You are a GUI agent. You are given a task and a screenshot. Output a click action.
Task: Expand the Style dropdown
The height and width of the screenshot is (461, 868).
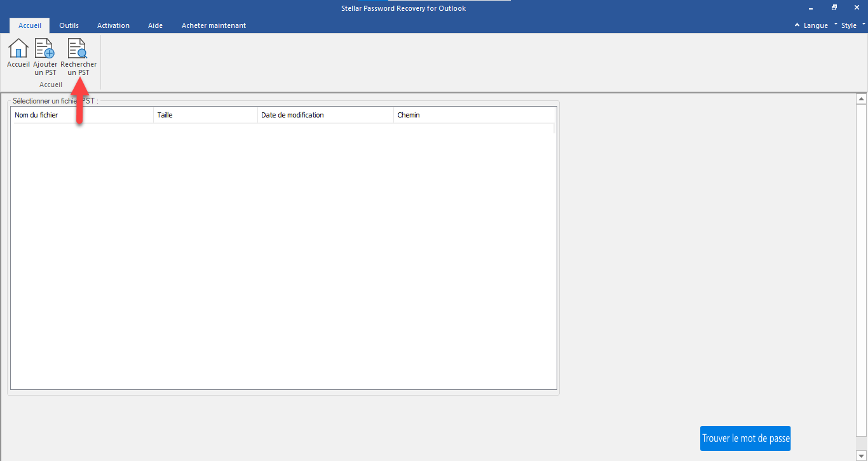[x=853, y=25]
